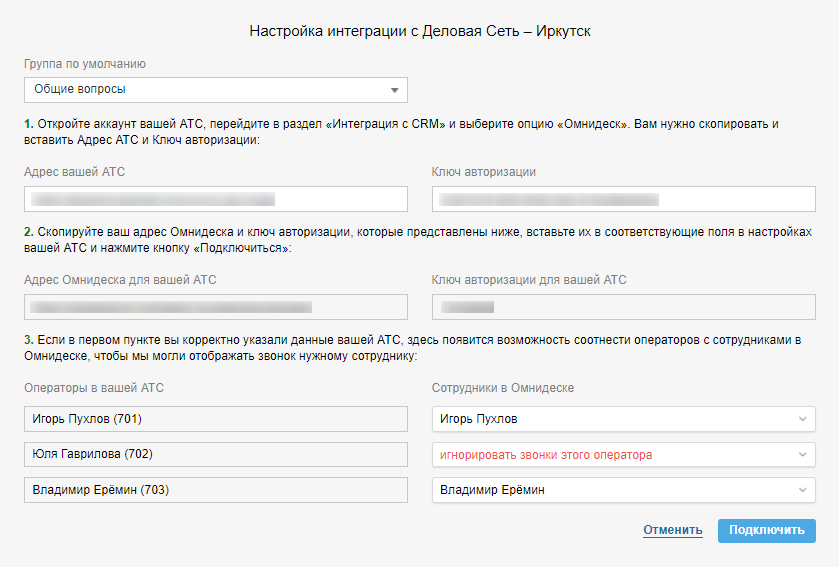The width and height of the screenshot is (839, 567).
Task: Select operator field 'Игорь Пухлов (701)'
Action: [216, 419]
